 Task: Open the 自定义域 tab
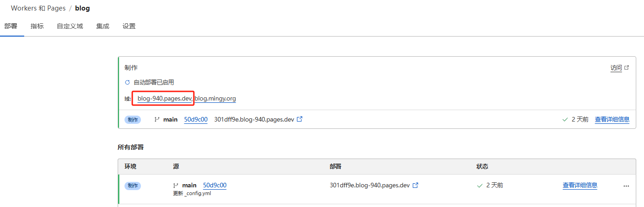point(70,26)
